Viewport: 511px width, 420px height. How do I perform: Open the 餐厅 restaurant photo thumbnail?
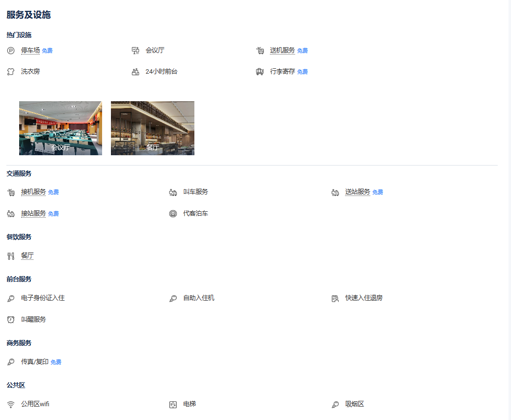pos(152,128)
